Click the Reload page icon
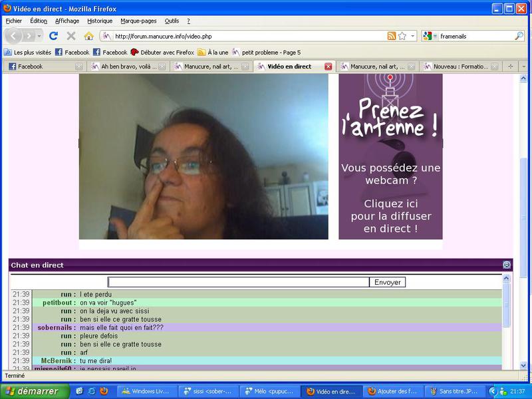This screenshot has height=399, width=532. pos(54,36)
